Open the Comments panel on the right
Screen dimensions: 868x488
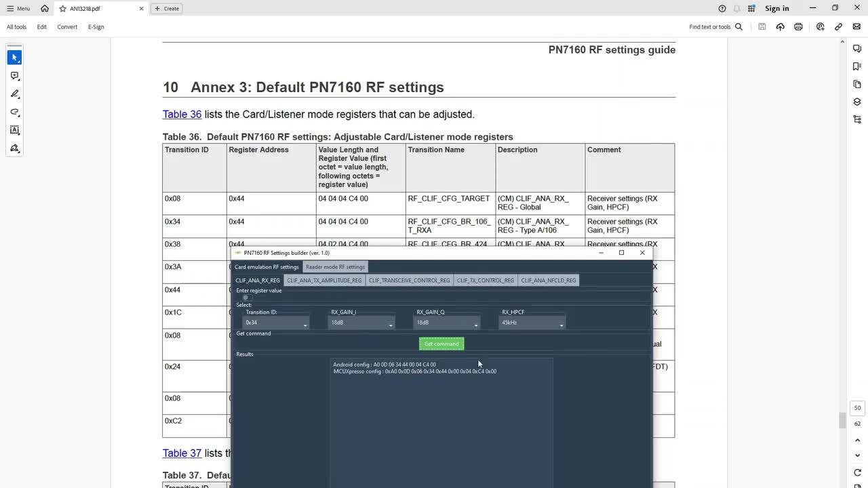pos(856,48)
